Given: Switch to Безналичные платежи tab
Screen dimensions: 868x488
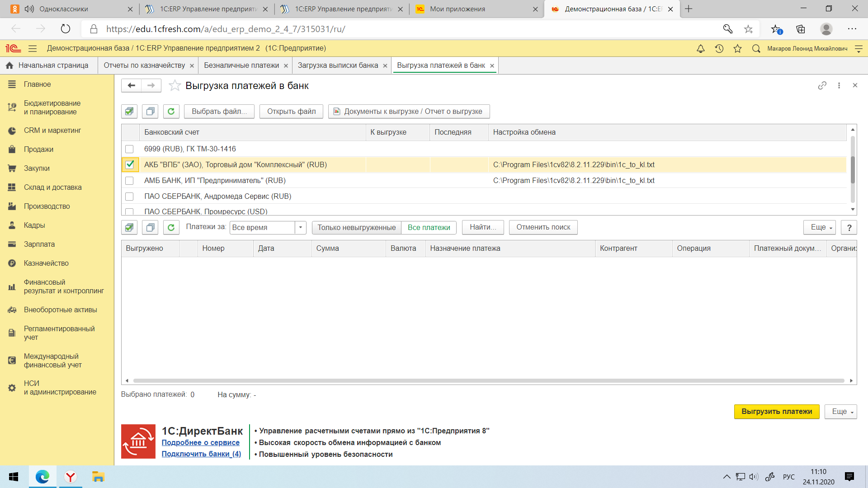Looking at the screenshot, I should [241, 66].
